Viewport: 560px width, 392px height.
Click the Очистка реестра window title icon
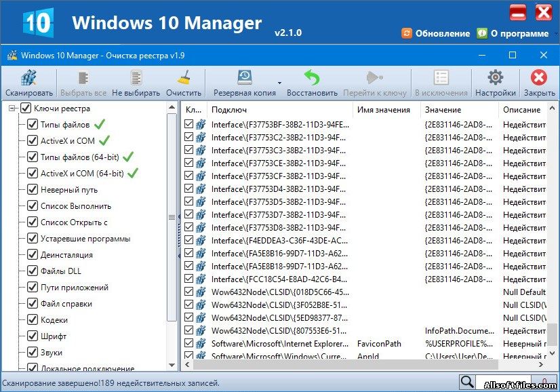(12, 55)
